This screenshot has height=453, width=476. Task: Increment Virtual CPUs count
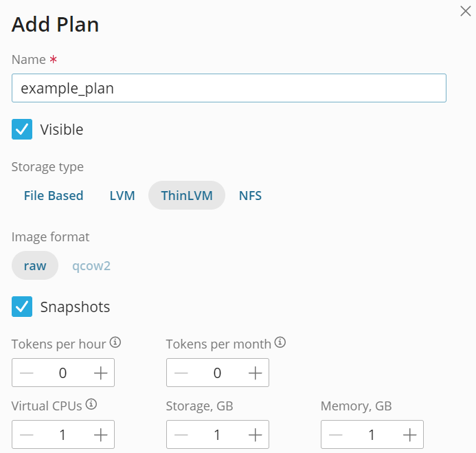click(x=100, y=435)
